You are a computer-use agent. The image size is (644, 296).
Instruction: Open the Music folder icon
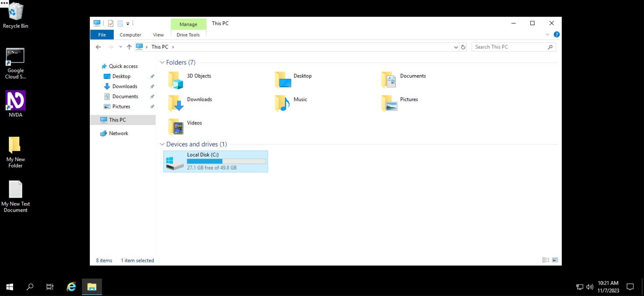(283, 103)
